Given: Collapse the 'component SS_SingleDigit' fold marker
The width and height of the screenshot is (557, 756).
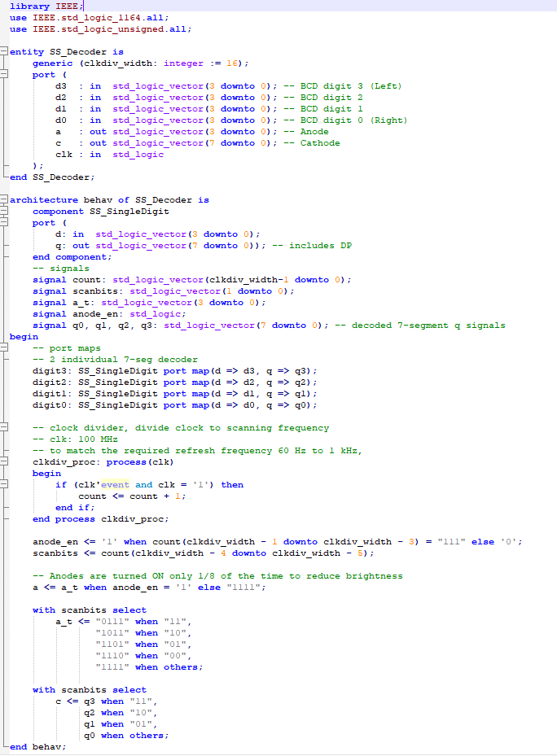Looking at the screenshot, I should tap(3, 212).
